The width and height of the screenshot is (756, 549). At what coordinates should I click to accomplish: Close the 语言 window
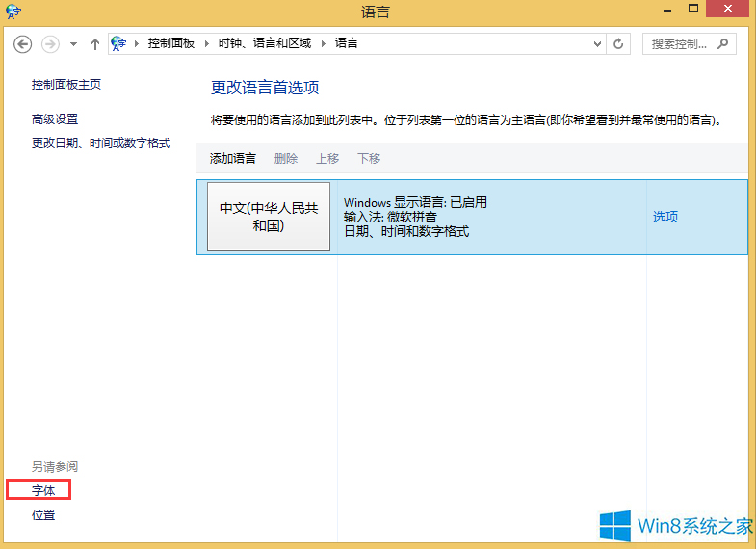click(x=728, y=9)
